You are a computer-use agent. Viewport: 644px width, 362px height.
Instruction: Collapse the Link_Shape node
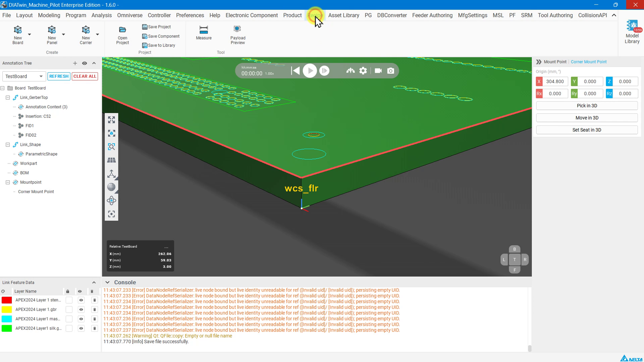8,145
